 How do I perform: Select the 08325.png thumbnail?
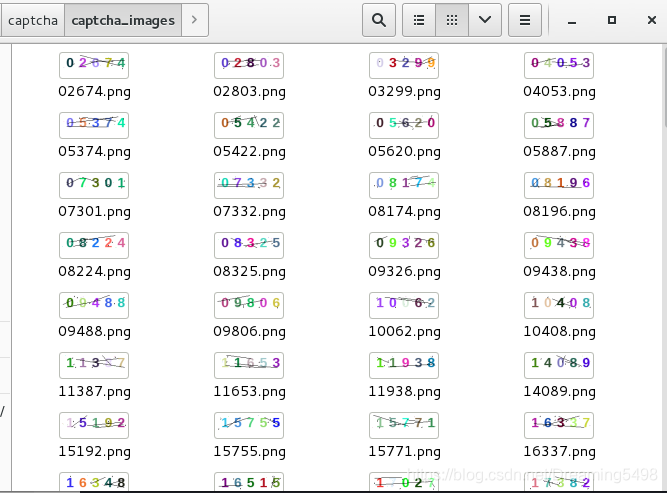point(249,245)
